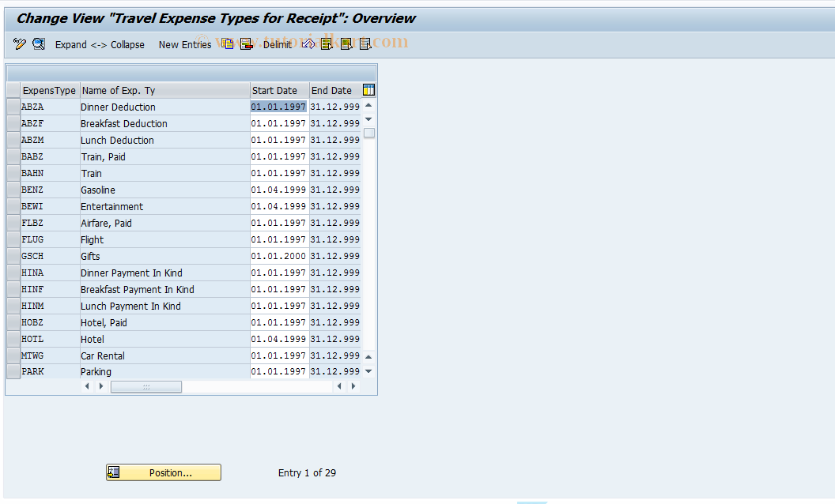The image size is (835, 504).
Task: Click the 'Breakfast Deduction' name cell
Action: coord(164,123)
